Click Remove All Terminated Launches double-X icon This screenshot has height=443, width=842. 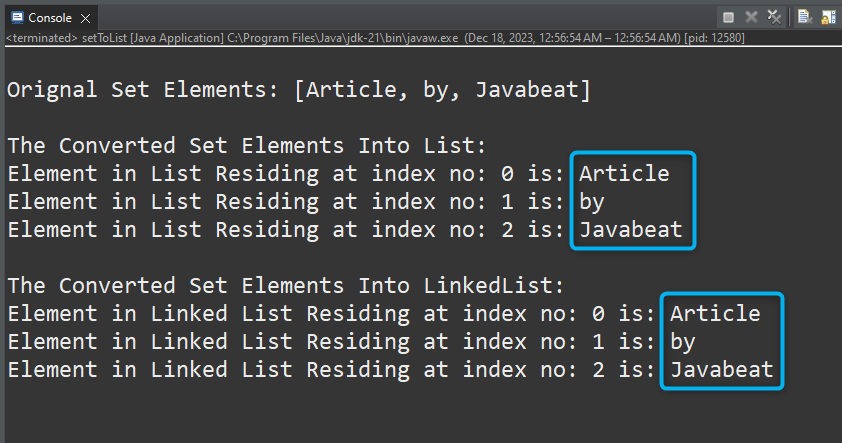(774, 17)
